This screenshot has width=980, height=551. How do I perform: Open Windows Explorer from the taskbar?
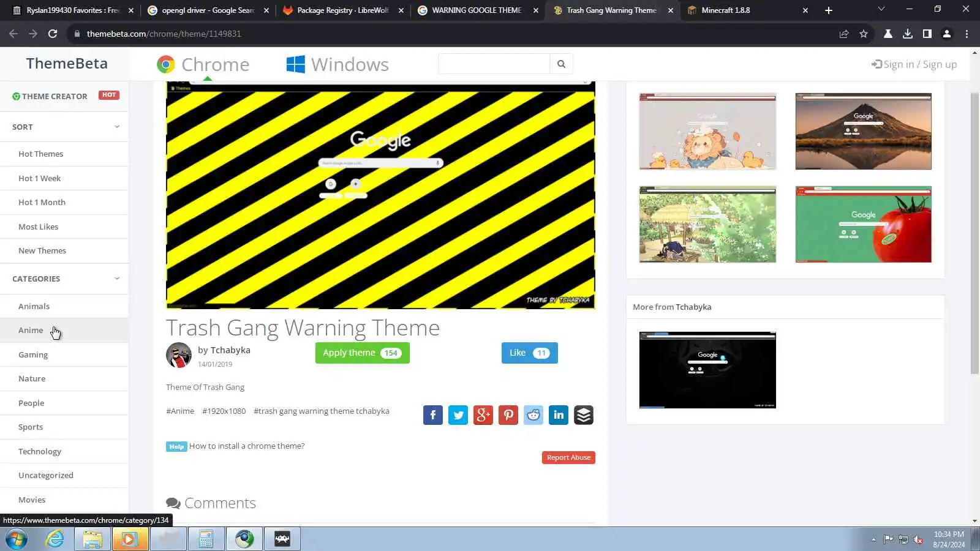coord(92,539)
